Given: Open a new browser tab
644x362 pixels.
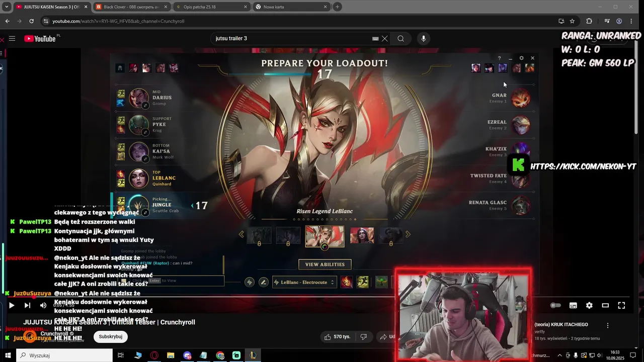Looking at the screenshot, I should click(337, 7).
